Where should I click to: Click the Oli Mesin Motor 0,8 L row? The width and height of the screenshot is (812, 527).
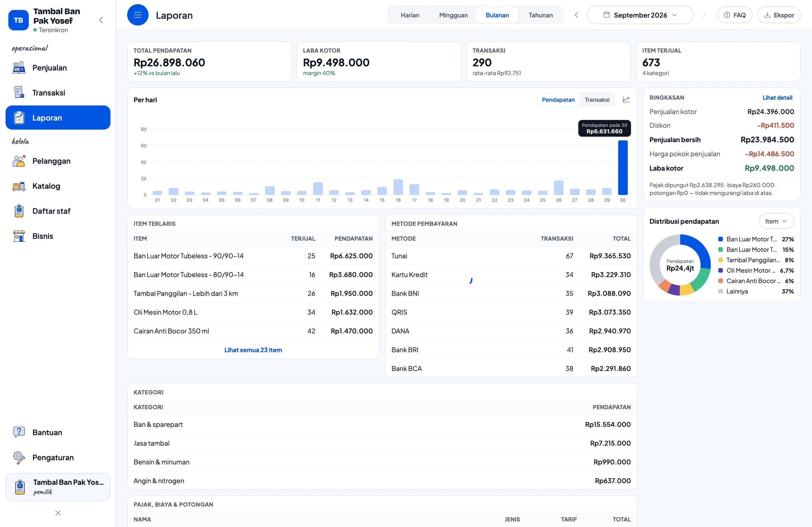tap(253, 312)
